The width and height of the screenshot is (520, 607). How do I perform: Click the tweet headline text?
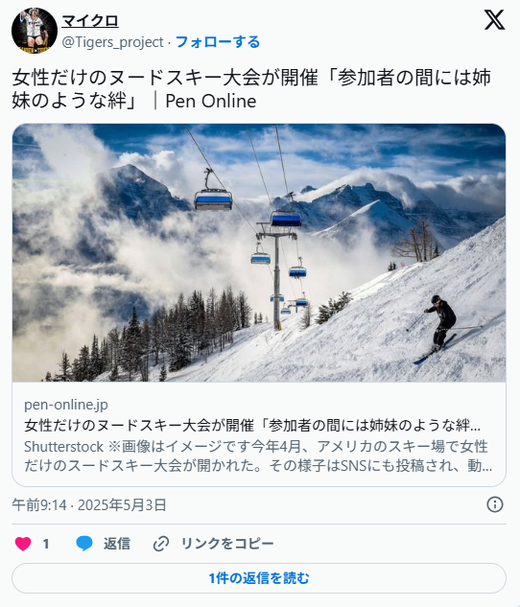coord(252,89)
